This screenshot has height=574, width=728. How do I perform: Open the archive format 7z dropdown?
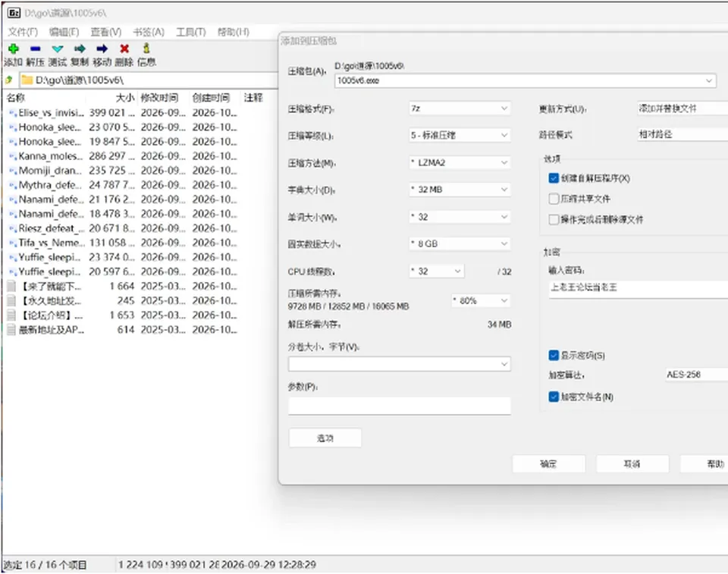tap(460, 108)
